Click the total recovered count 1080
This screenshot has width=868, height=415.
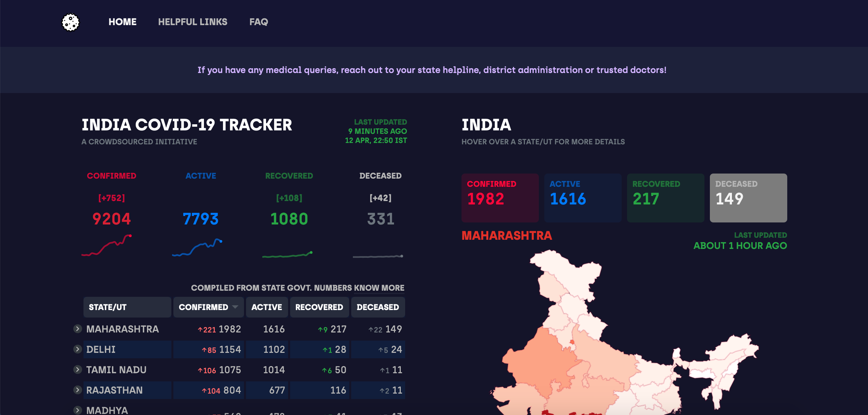tap(289, 219)
